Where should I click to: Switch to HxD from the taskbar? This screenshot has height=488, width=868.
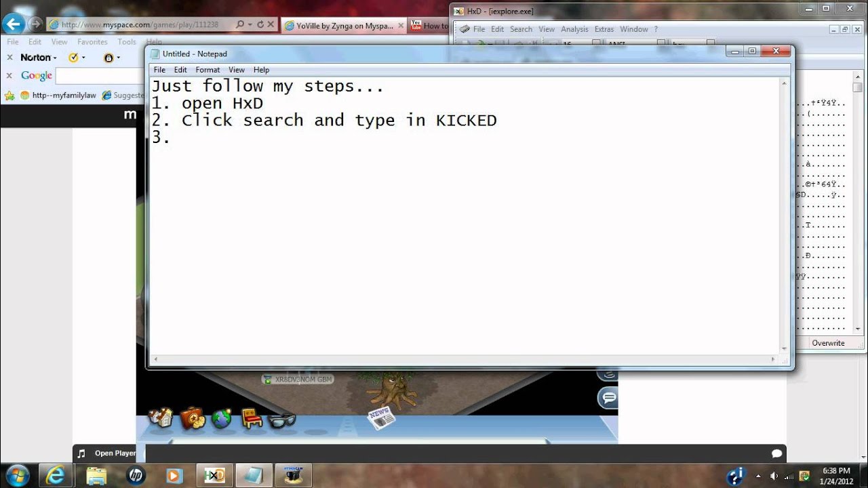215,476
